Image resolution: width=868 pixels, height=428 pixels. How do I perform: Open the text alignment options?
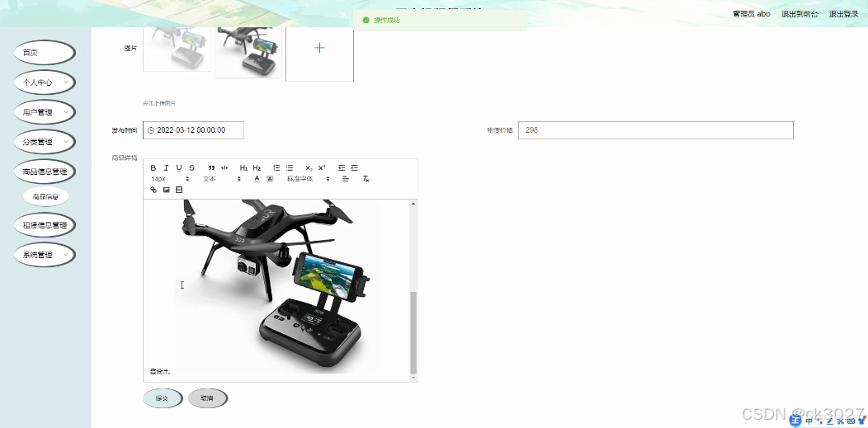(x=346, y=179)
